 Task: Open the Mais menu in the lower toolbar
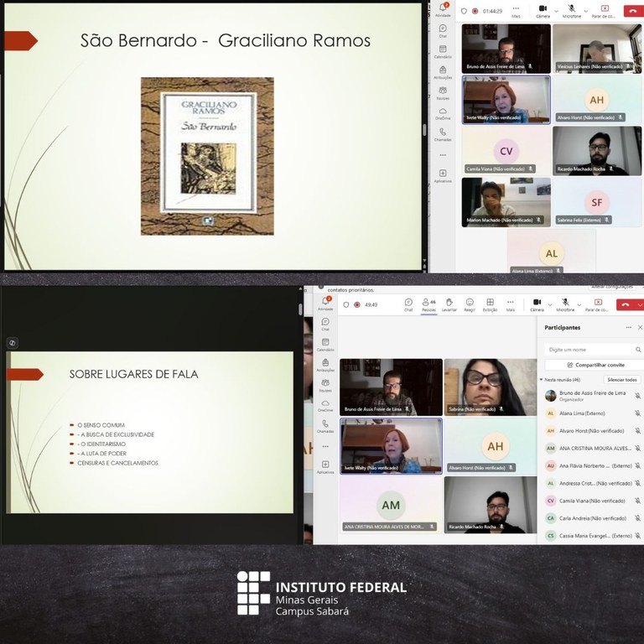click(x=510, y=304)
